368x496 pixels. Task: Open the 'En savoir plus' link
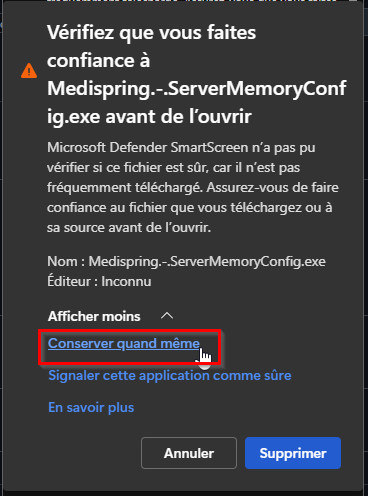pyautogui.click(x=91, y=408)
